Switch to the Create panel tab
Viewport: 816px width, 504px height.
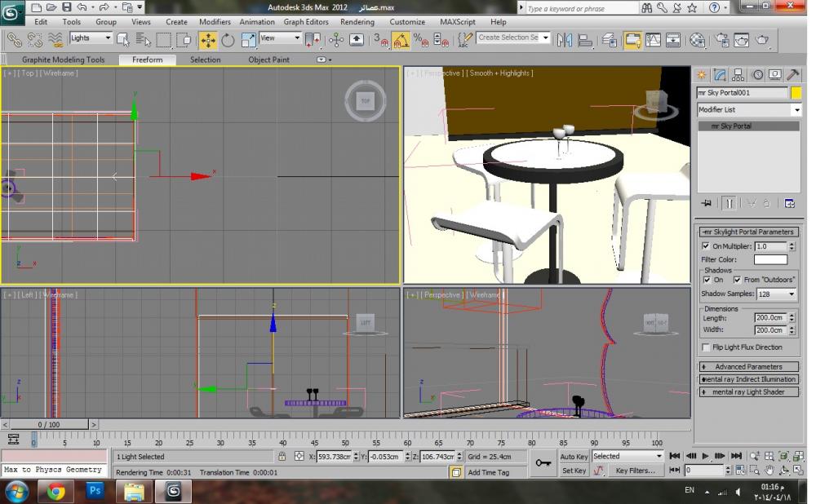pyautogui.click(x=701, y=74)
